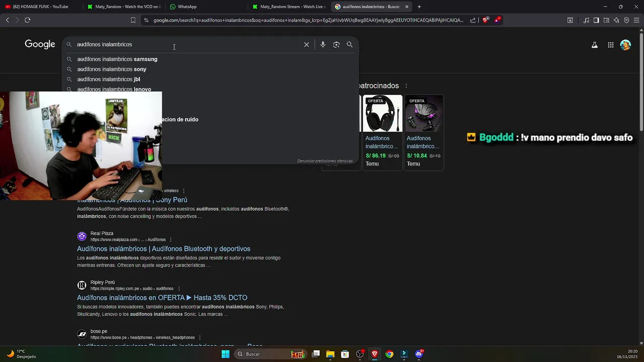The width and height of the screenshot is (644, 362).
Task: Launch File Explorer from taskbar
Action: tap(330, 354)
